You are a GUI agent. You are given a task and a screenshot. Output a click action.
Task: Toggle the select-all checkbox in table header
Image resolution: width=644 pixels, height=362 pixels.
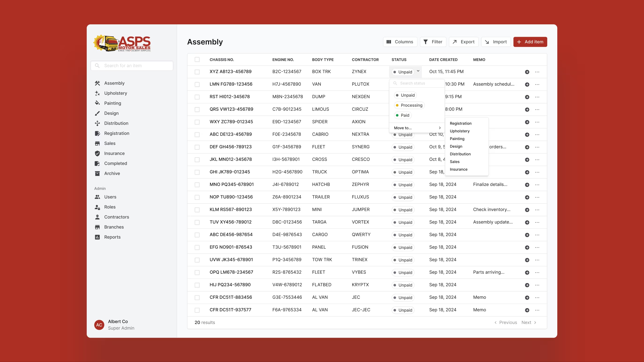coord(197,59)
